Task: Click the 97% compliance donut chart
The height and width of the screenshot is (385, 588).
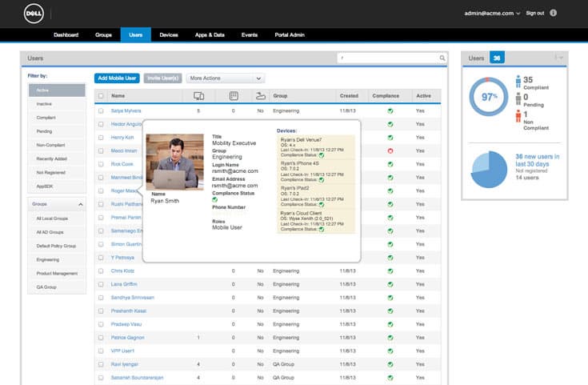Action: (x=487, y=95)
